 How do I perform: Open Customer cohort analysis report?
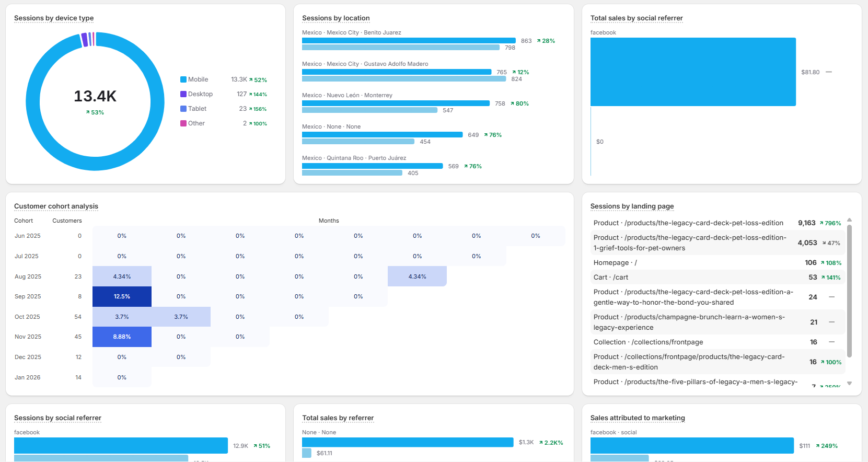point(56,206)
